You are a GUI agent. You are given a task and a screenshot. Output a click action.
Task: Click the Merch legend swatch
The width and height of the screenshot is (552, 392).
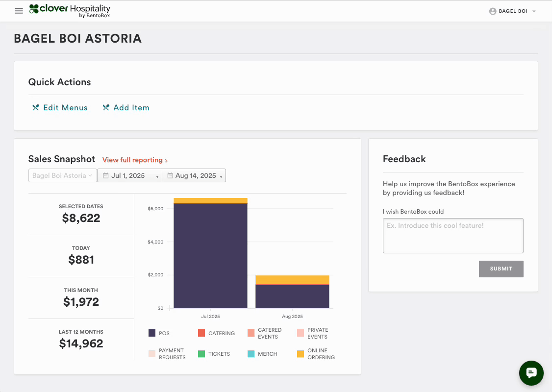coord(251,354)
